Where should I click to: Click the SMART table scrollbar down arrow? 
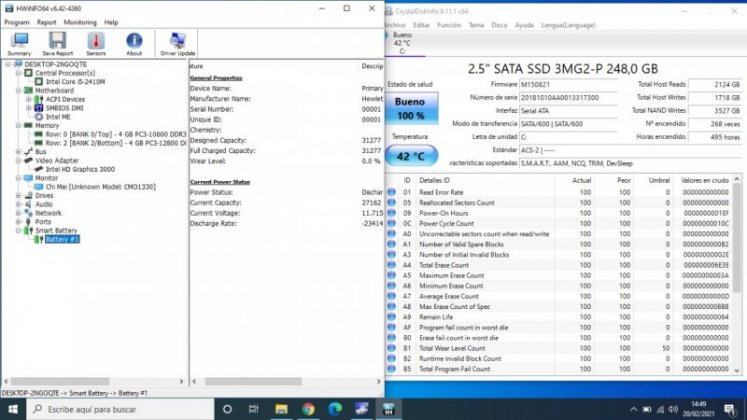point(737,370)
